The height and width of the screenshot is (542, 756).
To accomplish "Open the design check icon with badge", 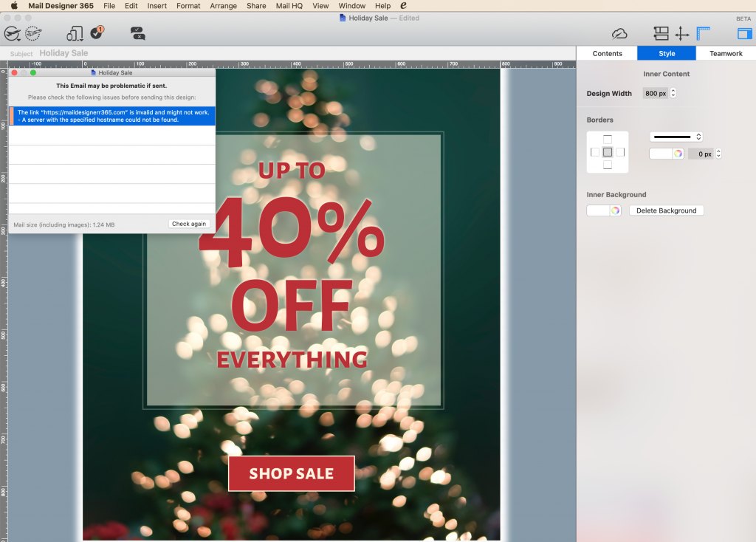I will [x=97, y=32].
